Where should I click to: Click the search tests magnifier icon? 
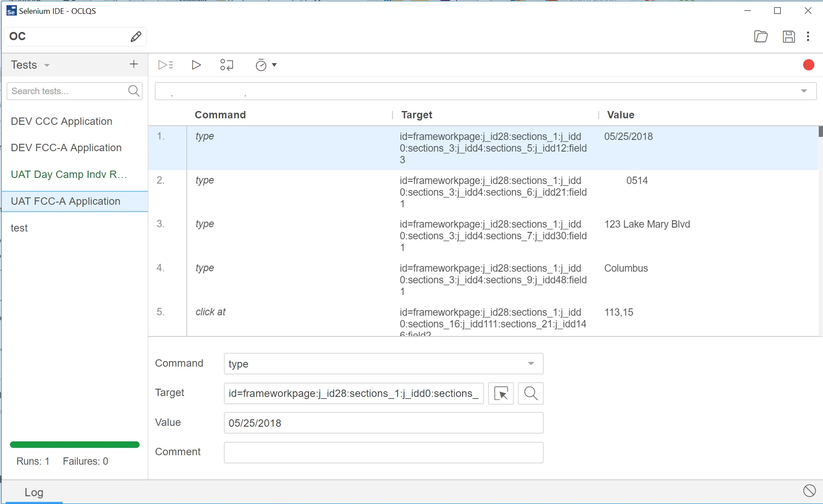click(x=134, y=91)
